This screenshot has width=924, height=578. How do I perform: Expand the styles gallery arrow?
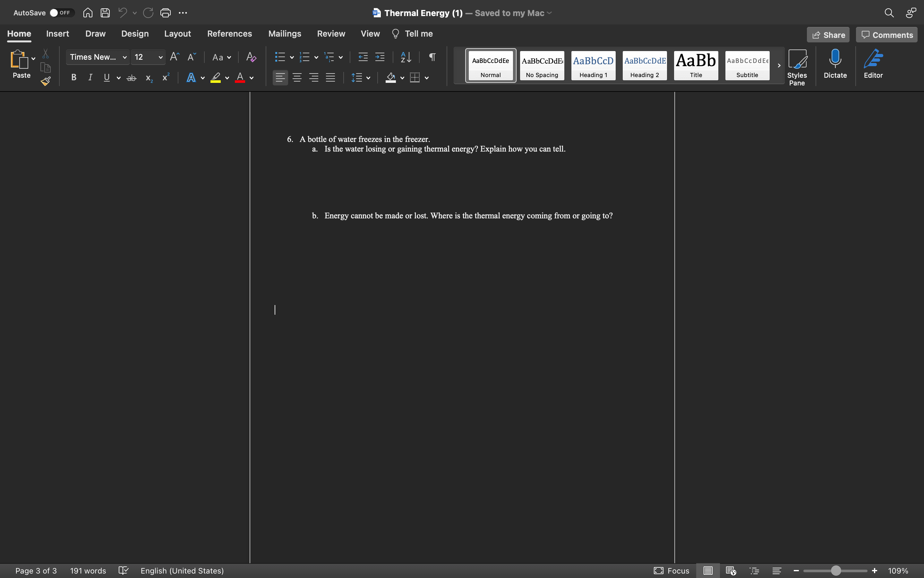point(779,66)
